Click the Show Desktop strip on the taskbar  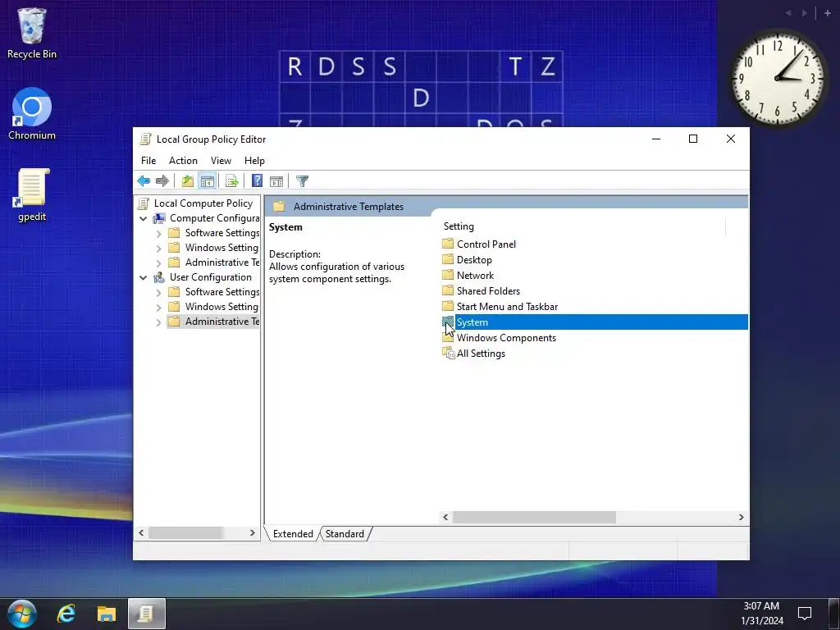(x=833, y=614)
